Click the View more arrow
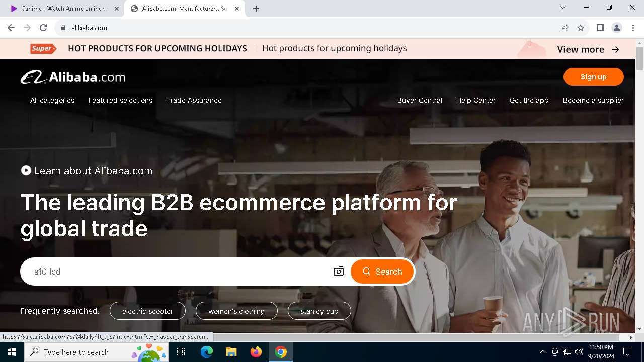The image size is (644, 362). click(x=615, y=49)
